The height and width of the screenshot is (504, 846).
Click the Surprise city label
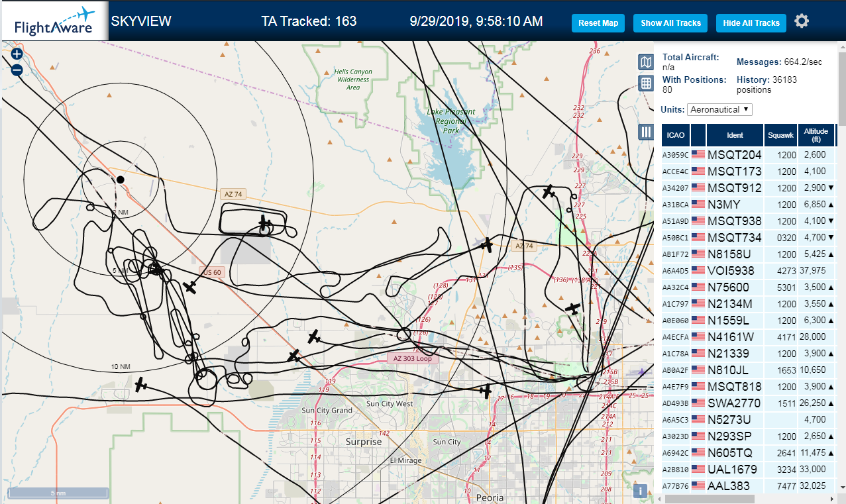(x=364, y=442)
